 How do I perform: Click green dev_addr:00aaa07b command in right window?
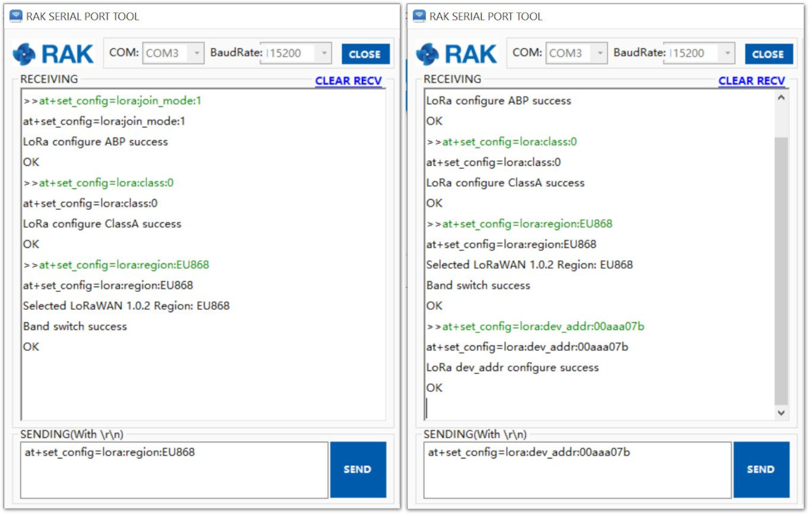point(535,326)
